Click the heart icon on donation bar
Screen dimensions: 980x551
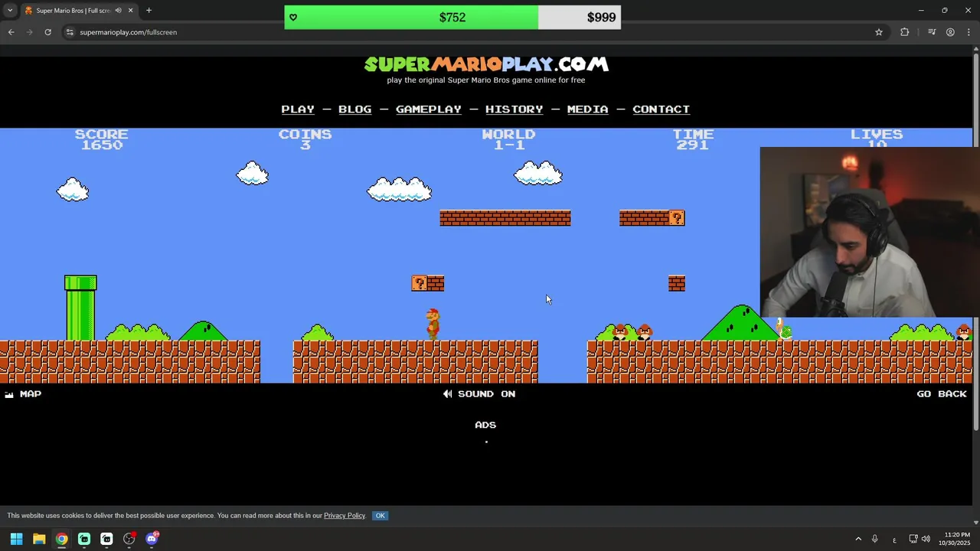tap(293, 18)
